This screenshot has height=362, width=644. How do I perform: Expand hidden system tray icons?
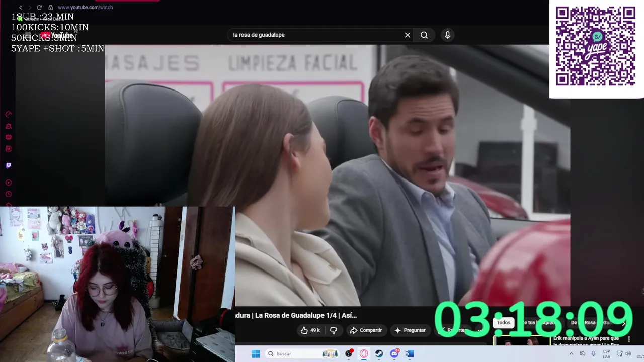pos(571,354)
